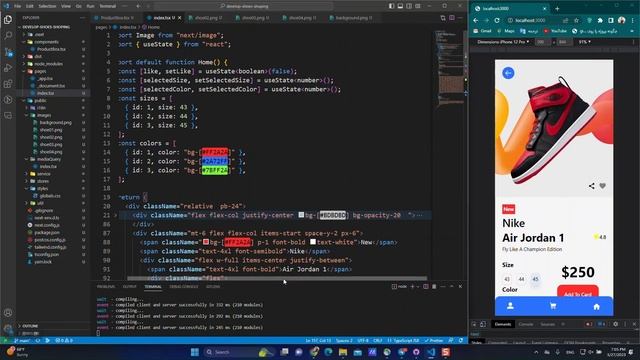Open the cart icon in the app's bottom bar
640x360 pixels.
[553, 306]
